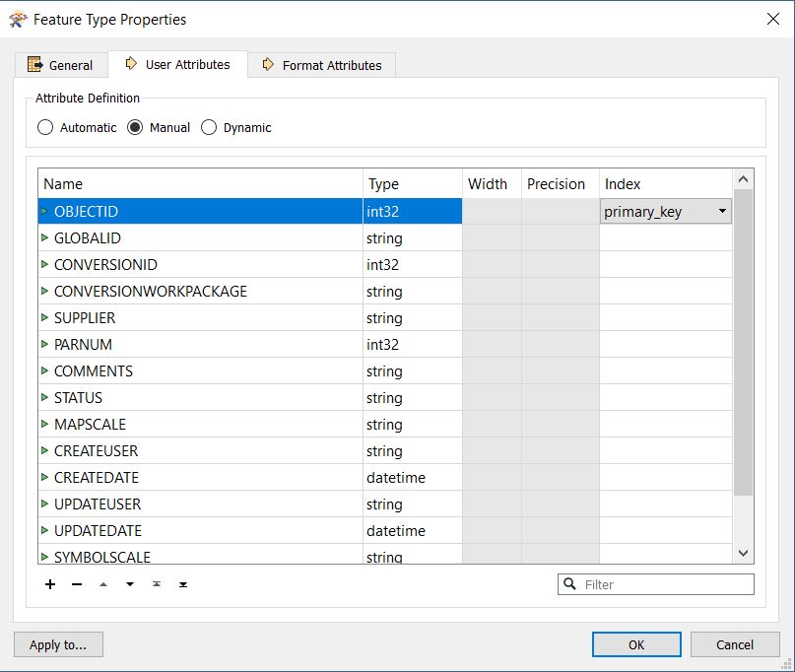Add a new attribute with the plus icon

click(x=50, y=584)
